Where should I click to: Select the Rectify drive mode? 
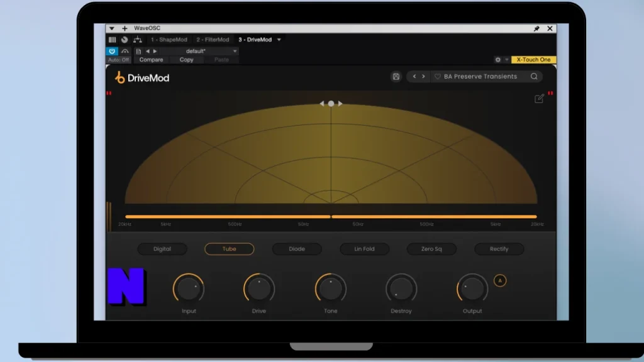pyautogui.click(x=499, y=249)
